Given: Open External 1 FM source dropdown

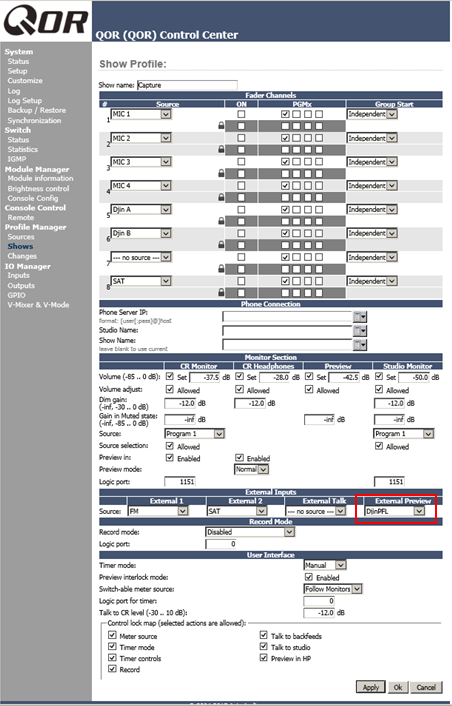Looking at the screenshot, I should (x=158, y=511).
